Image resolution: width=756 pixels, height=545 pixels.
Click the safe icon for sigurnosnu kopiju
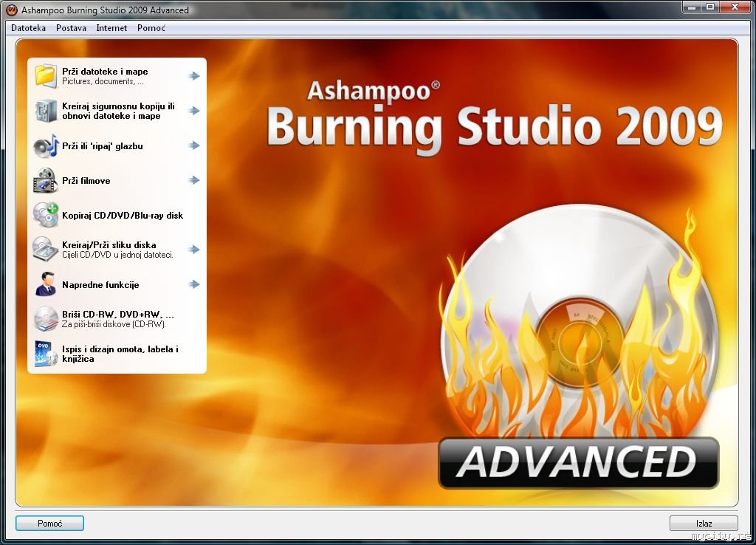pos(46,111)
